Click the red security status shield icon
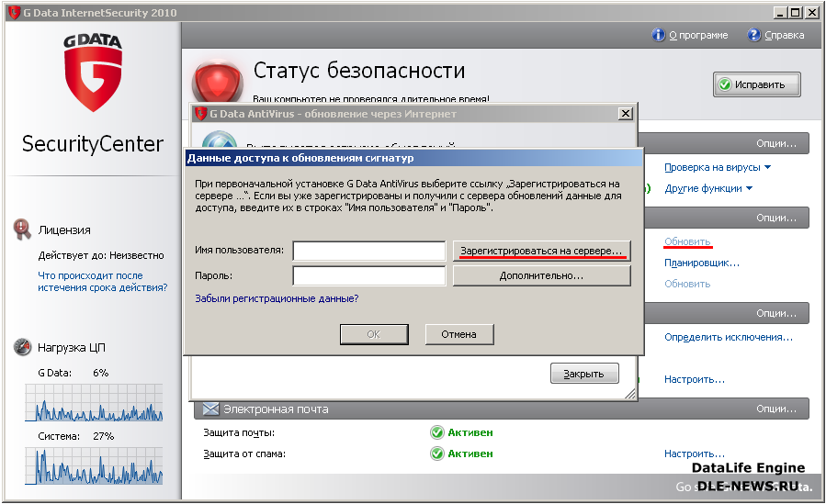 [218, 82]
